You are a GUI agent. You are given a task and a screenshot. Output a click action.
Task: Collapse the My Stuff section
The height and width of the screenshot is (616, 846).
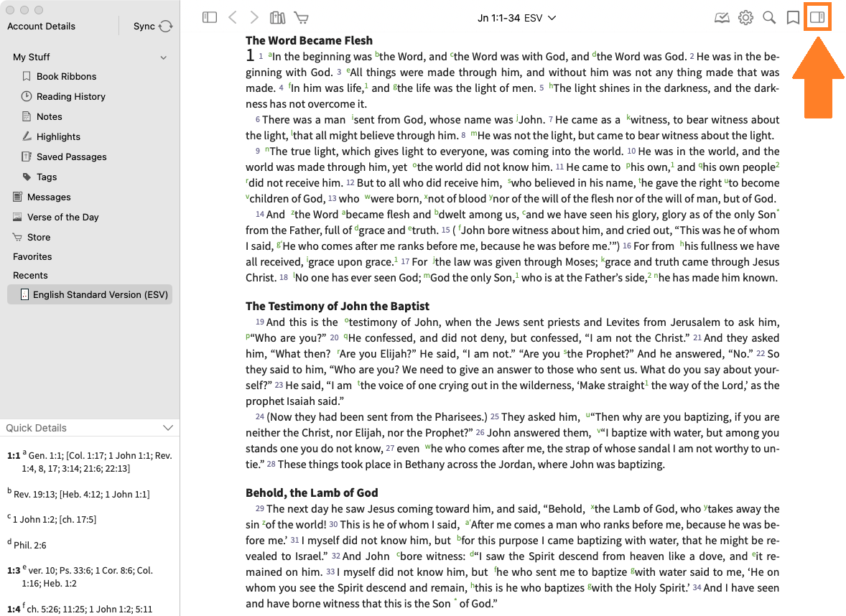(164, 57)
